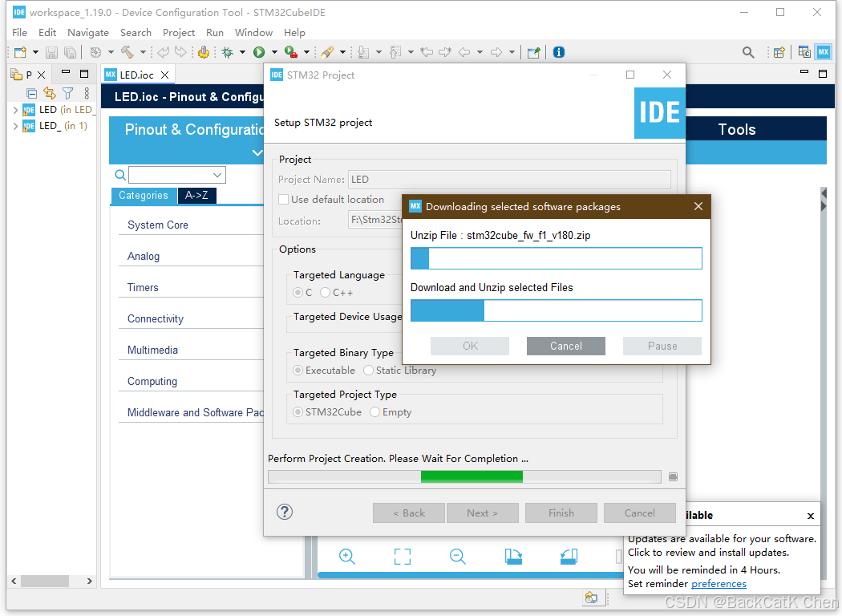Open the System Core category
This screenshot has height=616, width=842.
pyautogui.click(x=158, y=225)
